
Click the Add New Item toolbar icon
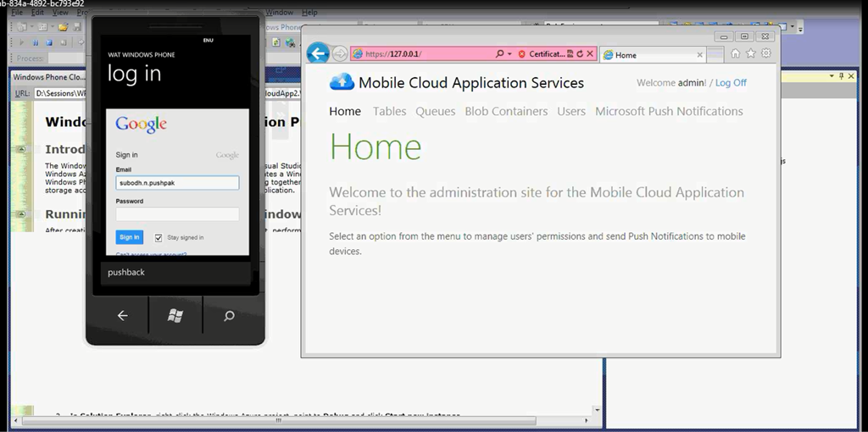(42, 26)
